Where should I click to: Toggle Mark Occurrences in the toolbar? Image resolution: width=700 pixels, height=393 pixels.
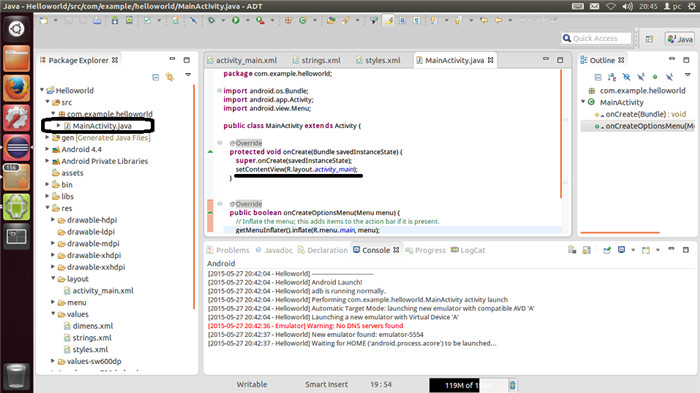point(388,21)
